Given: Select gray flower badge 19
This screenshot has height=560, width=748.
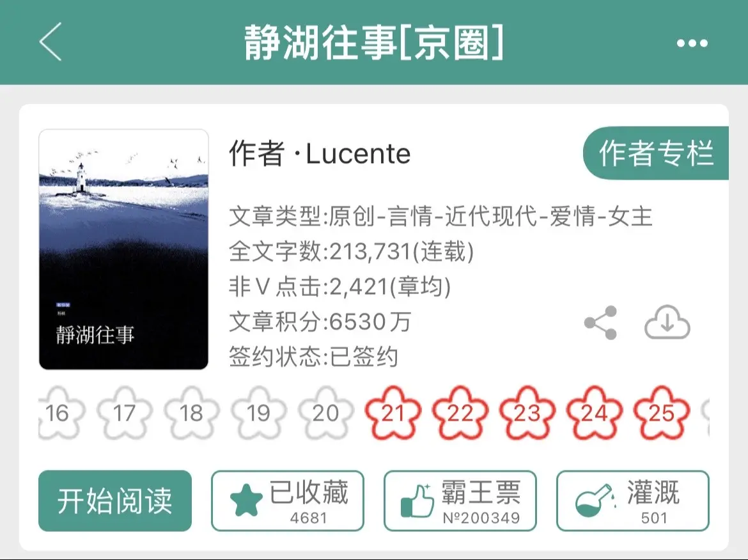Looking at the screenshot, I should tap(259, 413).
